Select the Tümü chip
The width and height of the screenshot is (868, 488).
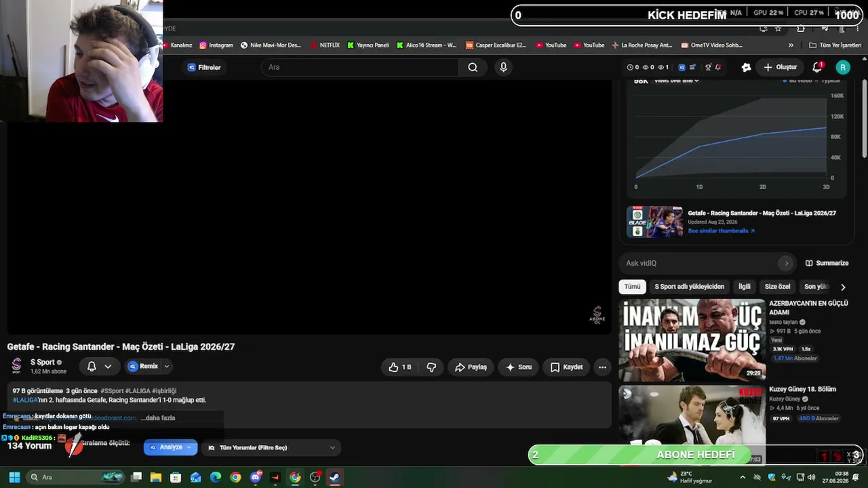tap(632, 287)
